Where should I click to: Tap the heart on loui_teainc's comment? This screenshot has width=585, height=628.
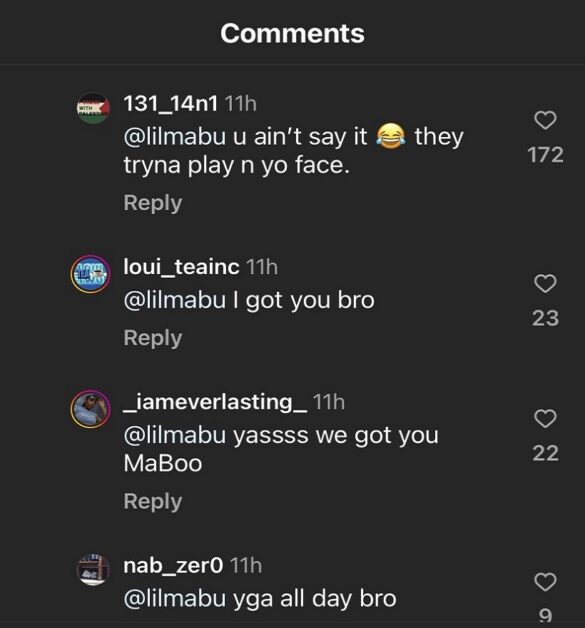545,283
